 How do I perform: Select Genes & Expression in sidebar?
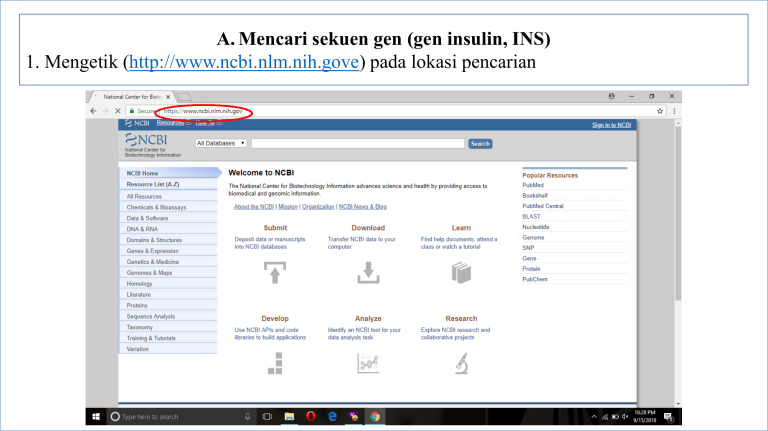pyautogui.click(x=154, y=251)
